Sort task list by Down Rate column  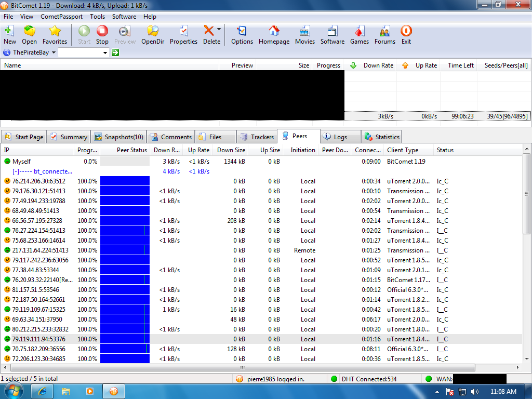pos(371,65)
